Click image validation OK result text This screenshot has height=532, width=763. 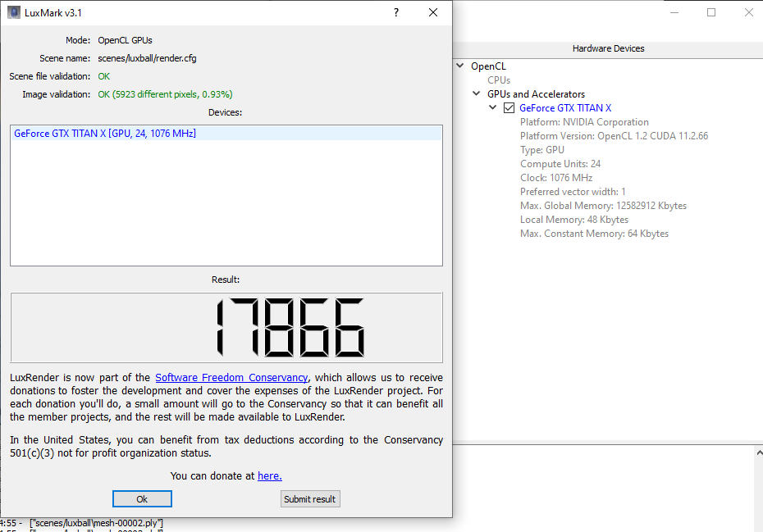(x=165, y=94)
